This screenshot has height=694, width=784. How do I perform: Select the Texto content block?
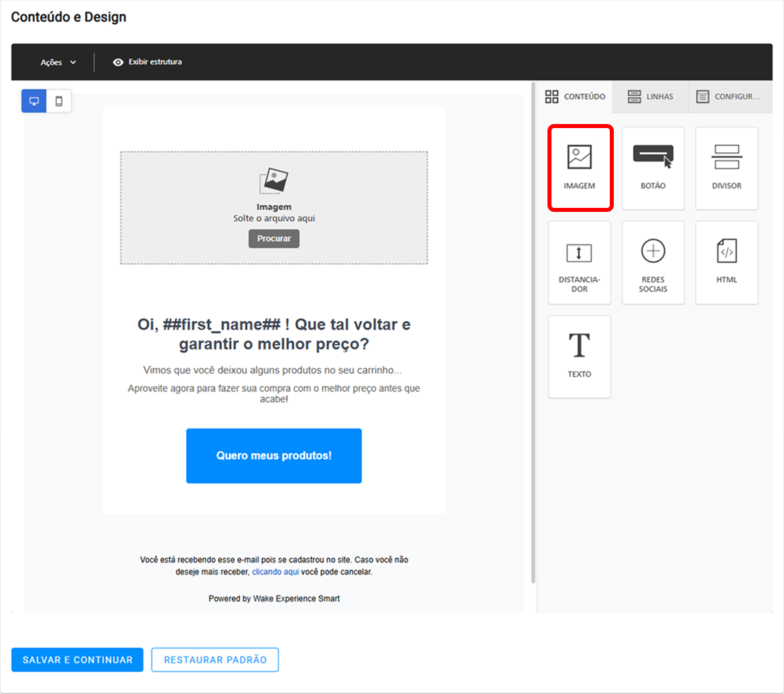(x=580, y=357)
